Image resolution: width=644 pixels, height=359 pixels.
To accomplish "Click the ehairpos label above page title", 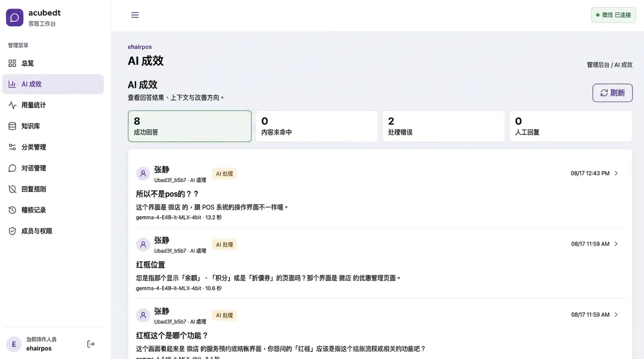I will (x=140, y=47).
